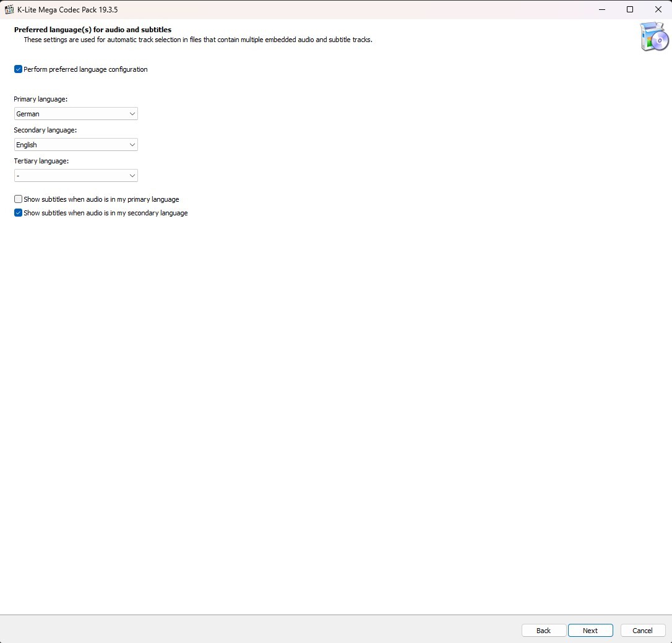This screenshot has width=672, height=643.
Task: Click the codec pack disc logo
Action: coord(654,37)
